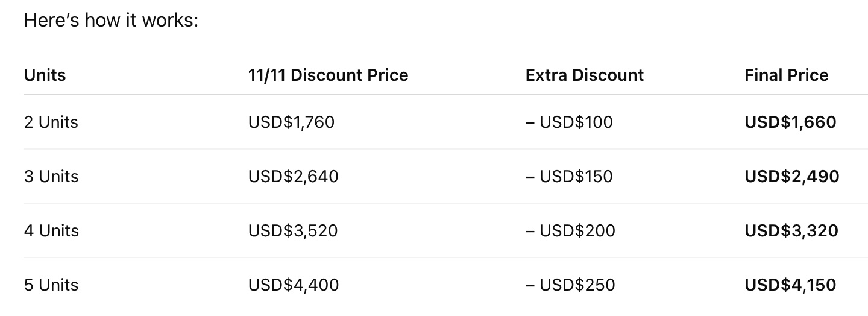Click the Final Price column header
Screen dimensions: 868x316
coord(786,75)
